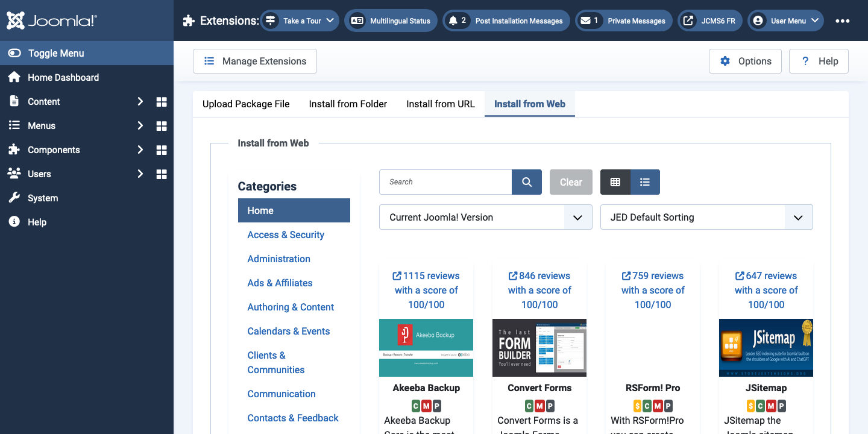Open the User Menu dropdown
Image resolution: width=868 pixels, height=434 pixels.
point(786,20)
